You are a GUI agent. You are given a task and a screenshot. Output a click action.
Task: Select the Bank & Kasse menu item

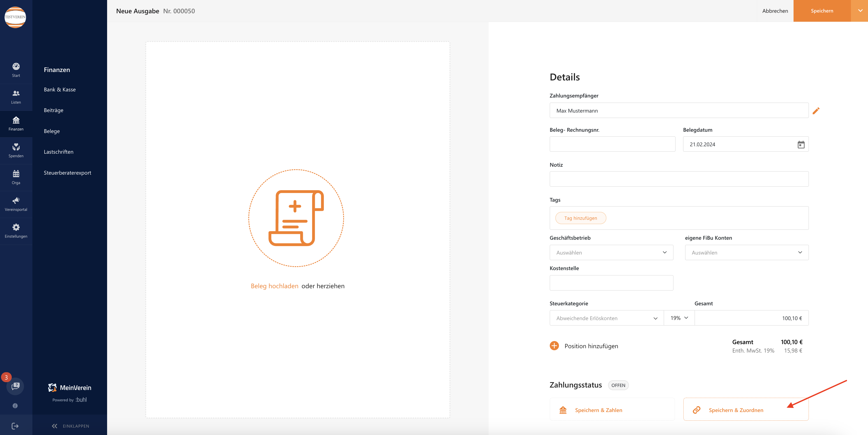pos(60,89)
